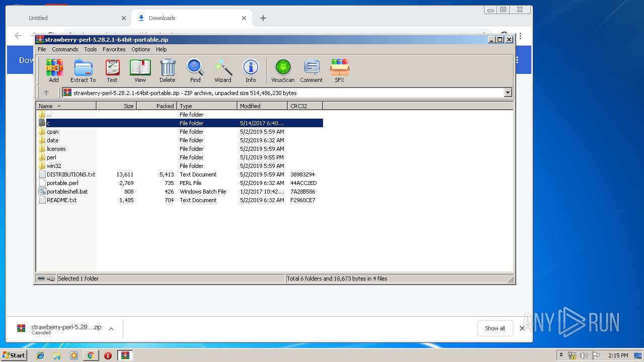The width and height of the screenshot is (644, 362).
Task: Sort by the Size column header
Action: click(116, 106)
